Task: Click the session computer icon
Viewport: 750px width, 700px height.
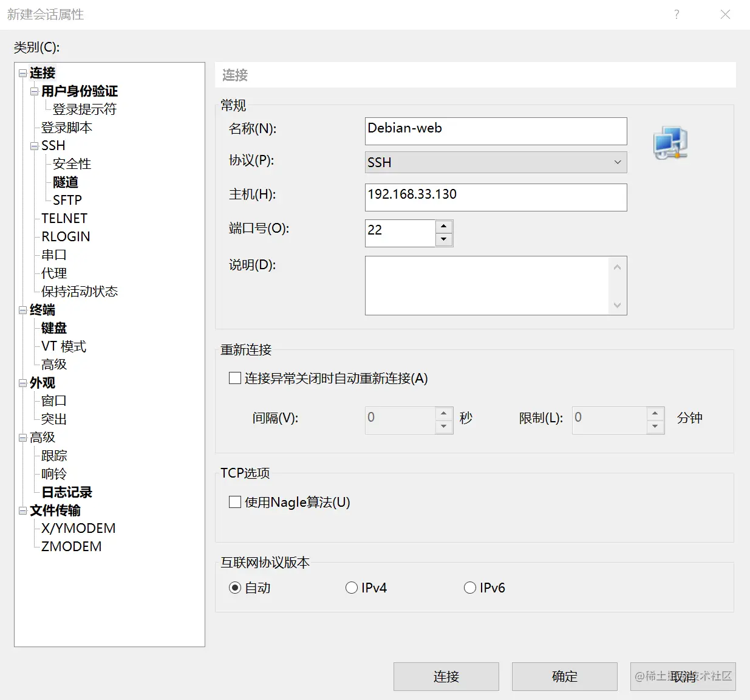Action: pos(670,143)
